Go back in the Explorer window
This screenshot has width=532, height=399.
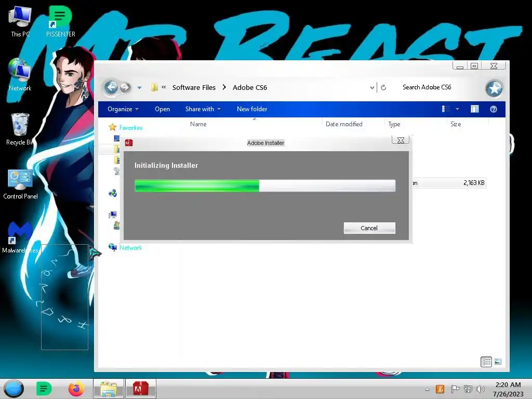[111, 87]
